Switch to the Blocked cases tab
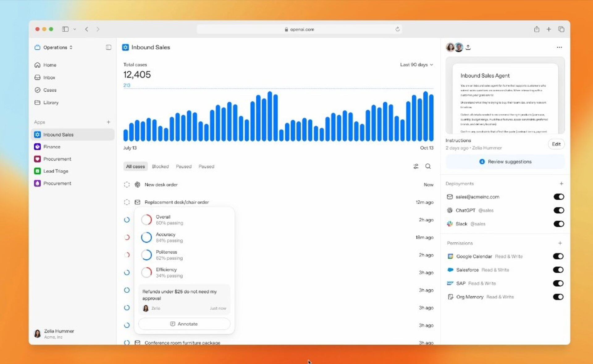Image resolution: width=593 pixels, height=364 pixels. tap(160, 166)
